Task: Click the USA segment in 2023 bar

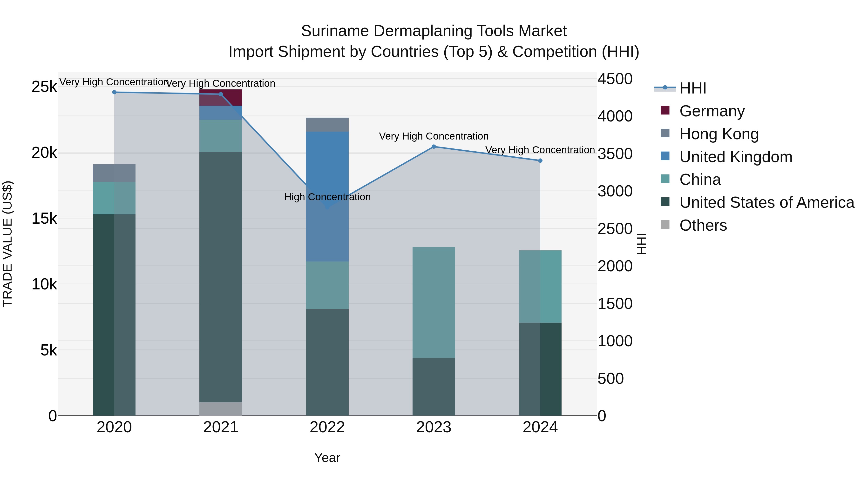Action: 434,387
